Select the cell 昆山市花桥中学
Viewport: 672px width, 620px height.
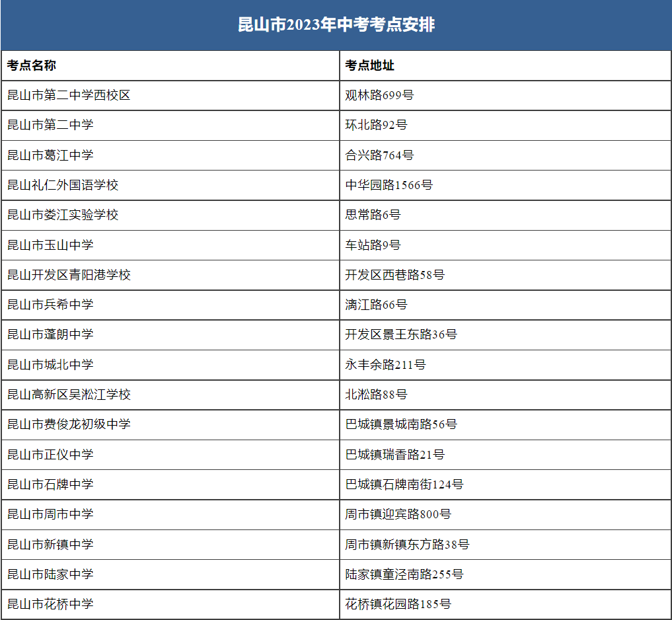[x=170, y=604]
